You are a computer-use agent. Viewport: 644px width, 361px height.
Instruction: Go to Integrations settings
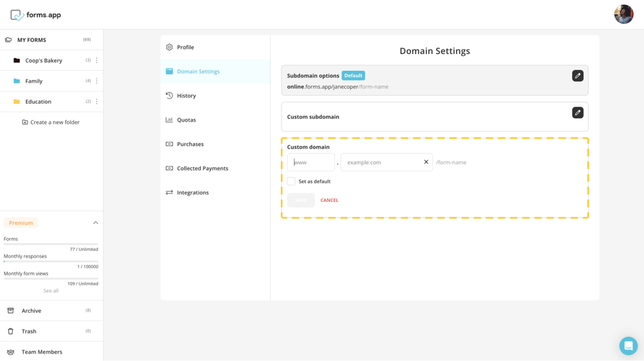click(x=193, y=192)
